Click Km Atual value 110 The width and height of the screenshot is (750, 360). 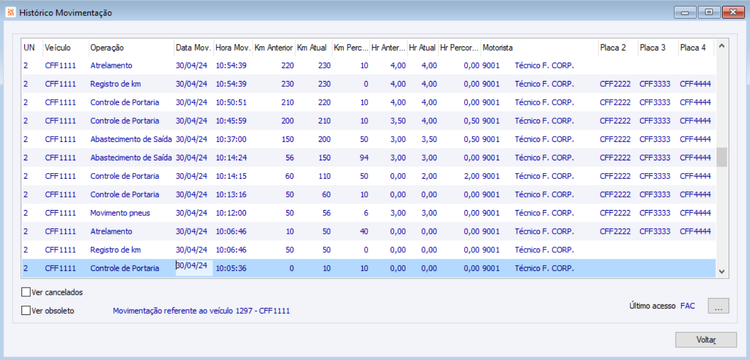(324, 176)
